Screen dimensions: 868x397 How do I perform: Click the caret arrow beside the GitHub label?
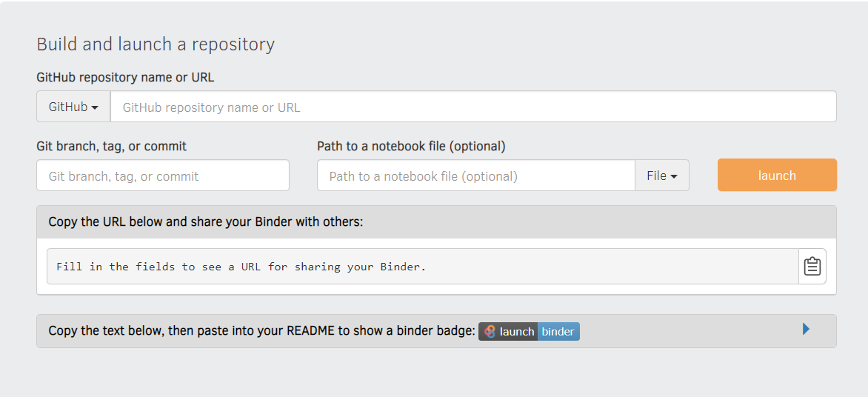pos(95,108)
